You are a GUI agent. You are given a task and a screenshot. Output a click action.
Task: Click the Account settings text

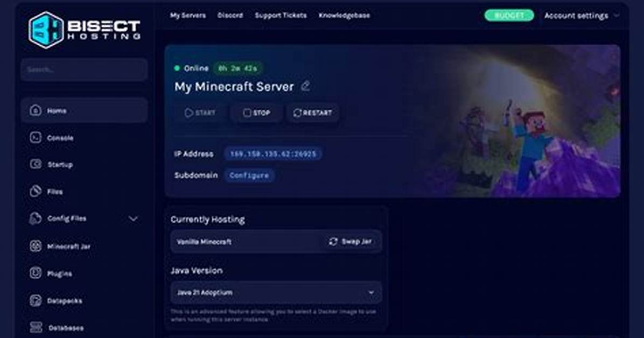point(576,16)
